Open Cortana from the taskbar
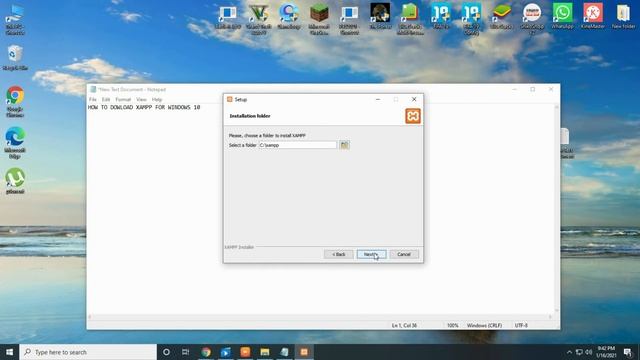640x360 pixels. (166, 352)
